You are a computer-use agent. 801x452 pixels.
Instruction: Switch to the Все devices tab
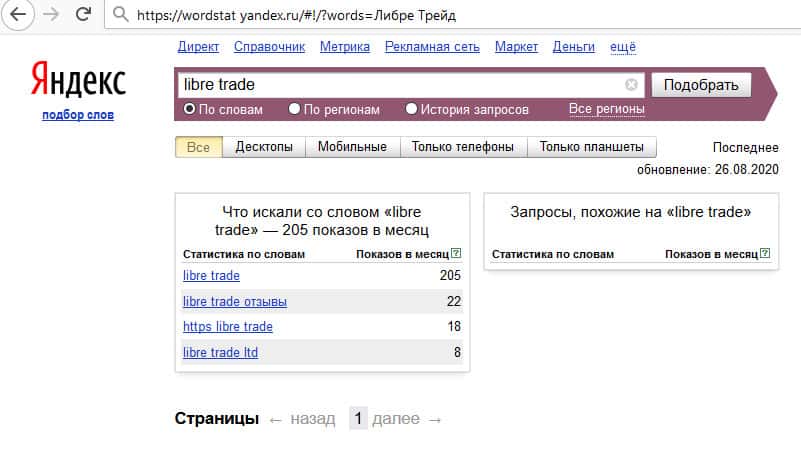pos(198,147)
